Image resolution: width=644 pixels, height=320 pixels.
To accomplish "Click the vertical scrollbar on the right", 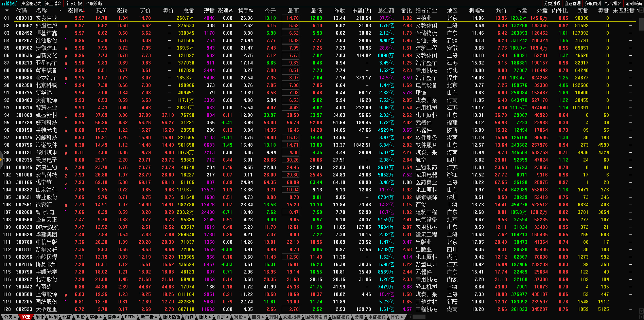I will point(641,24).
